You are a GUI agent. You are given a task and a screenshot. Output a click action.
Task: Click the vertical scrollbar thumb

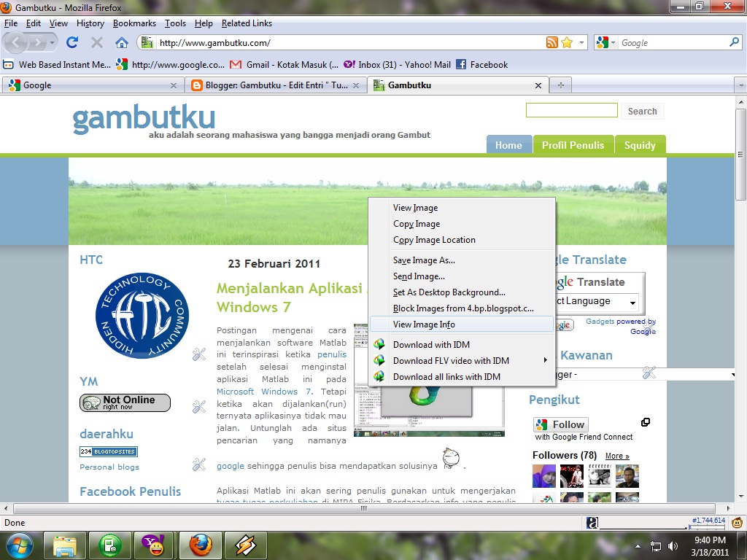click(x=740, y=155)
